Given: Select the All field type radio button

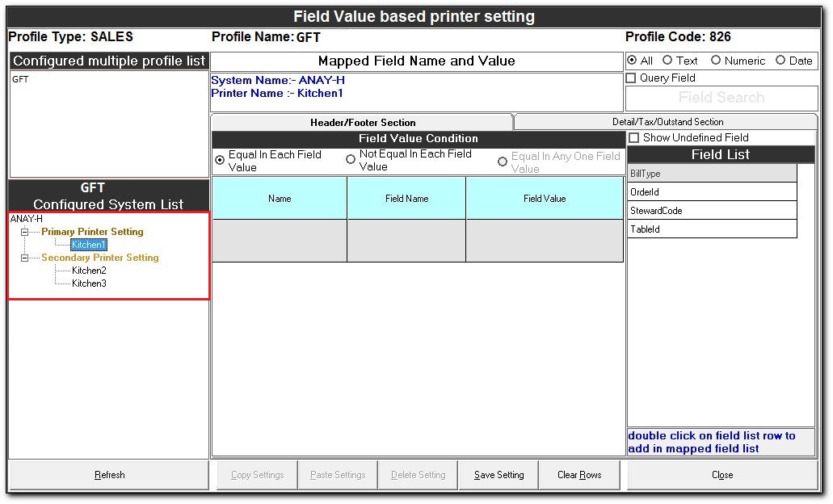Looking at the screenshot, I should click(x=632, y=60).
